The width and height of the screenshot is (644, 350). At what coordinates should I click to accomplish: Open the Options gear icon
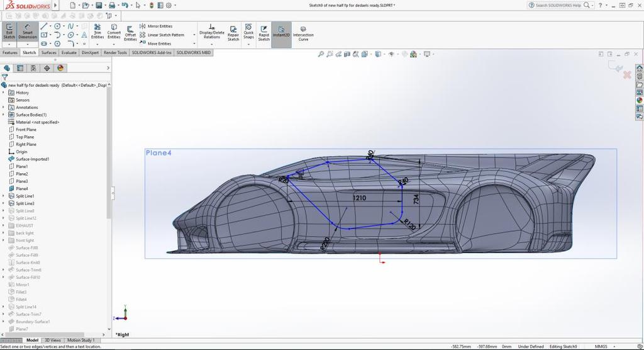point(169,5)
